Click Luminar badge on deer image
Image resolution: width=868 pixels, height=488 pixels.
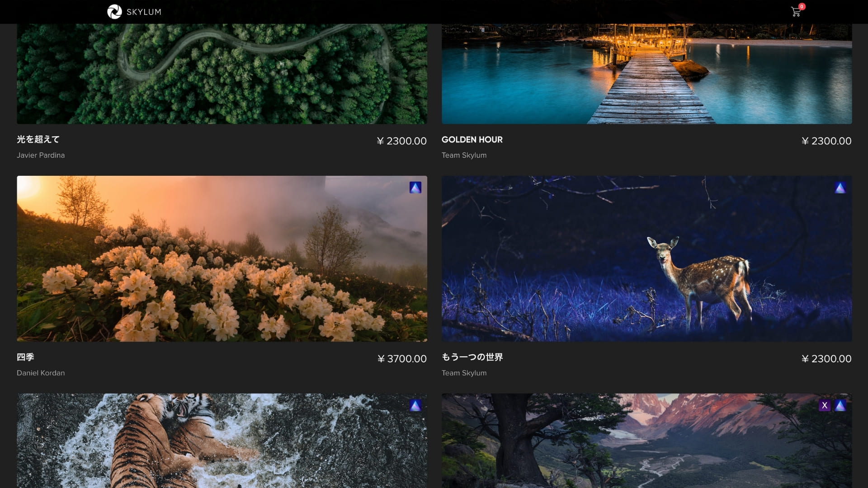pyautogui.click(x=840, y=188)
